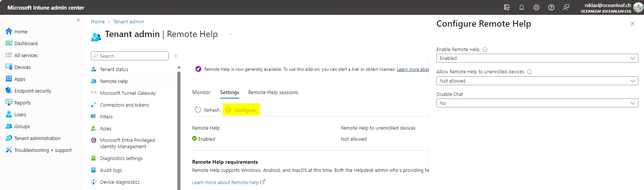
Task: Click the Tenant administration icon
Action: pyautogui.click(x=9, y=138)
